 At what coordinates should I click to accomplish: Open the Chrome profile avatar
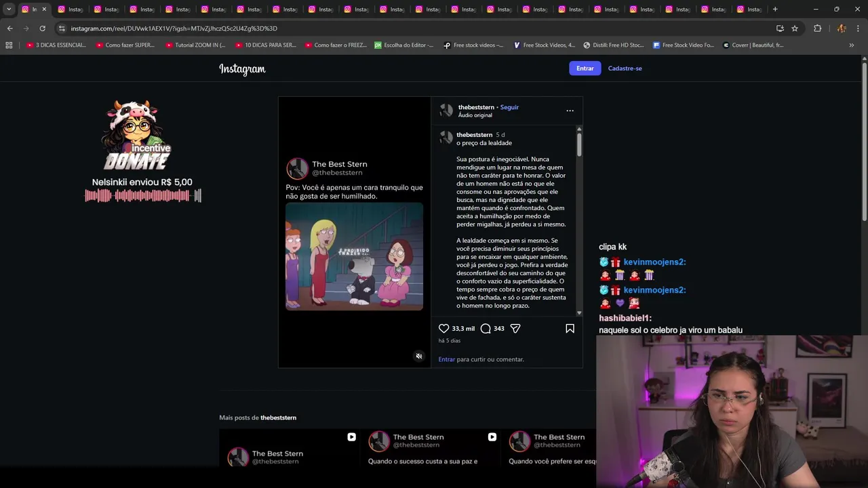842,28
